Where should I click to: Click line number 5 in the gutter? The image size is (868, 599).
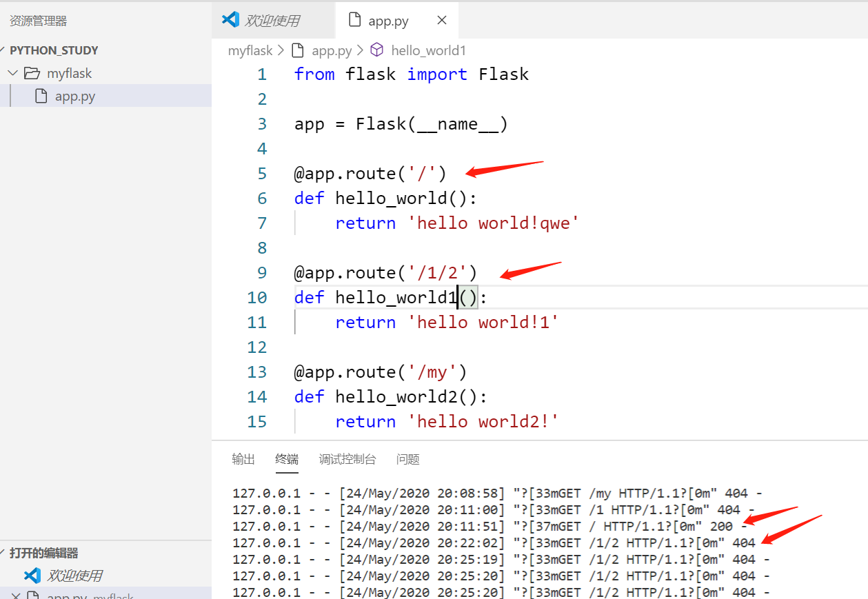click(261, 174)
